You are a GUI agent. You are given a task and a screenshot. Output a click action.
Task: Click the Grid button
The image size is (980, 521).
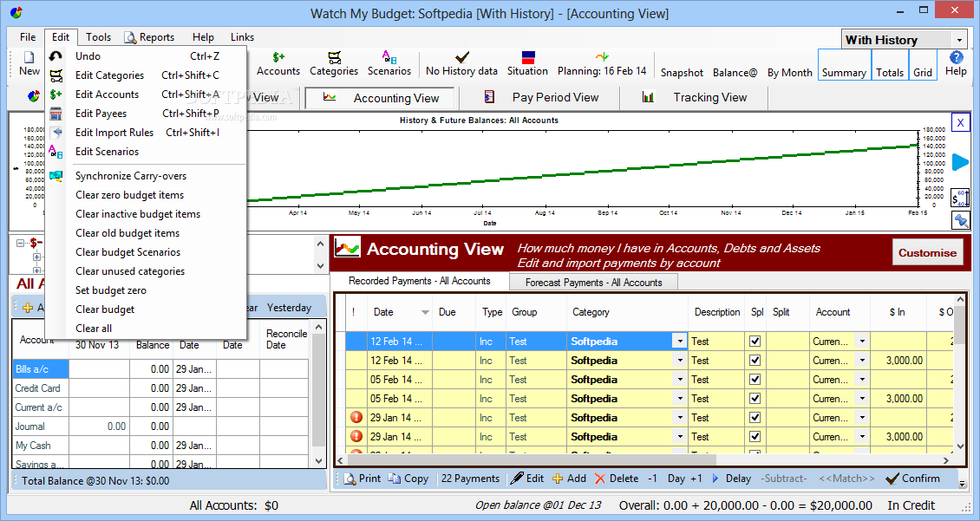923,65
